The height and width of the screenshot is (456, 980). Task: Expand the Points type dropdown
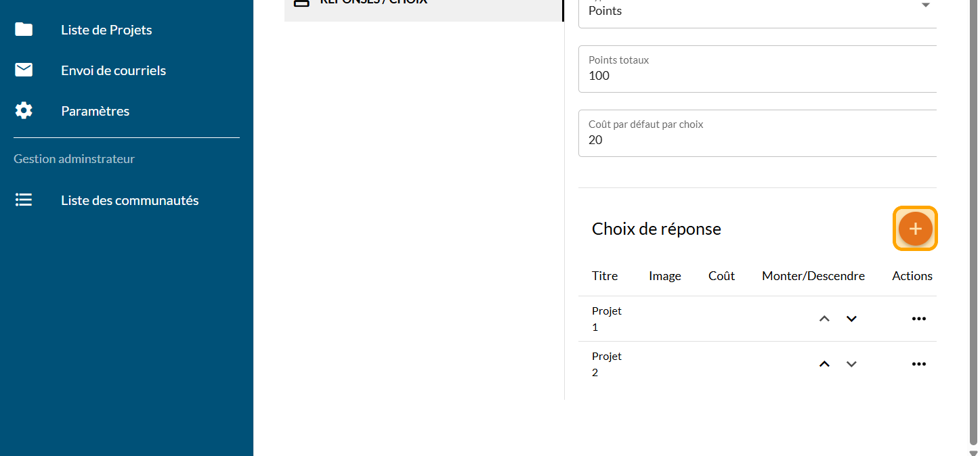coord(925,7)
